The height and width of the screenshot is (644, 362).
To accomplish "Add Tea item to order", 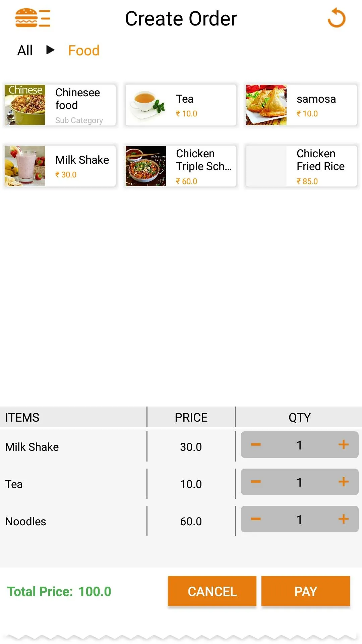I will click(x=181, y=105).
